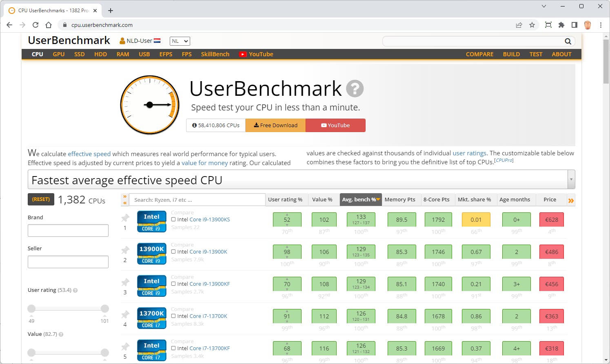Click the Intel Core i9 badge for 13900KS

click(x=152, y=221)
